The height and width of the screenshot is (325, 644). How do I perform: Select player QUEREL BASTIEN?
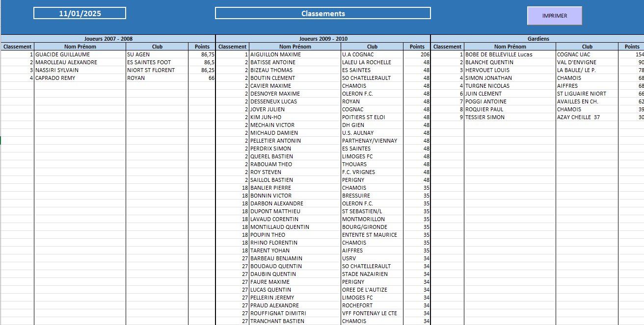[x=295, y=156]
